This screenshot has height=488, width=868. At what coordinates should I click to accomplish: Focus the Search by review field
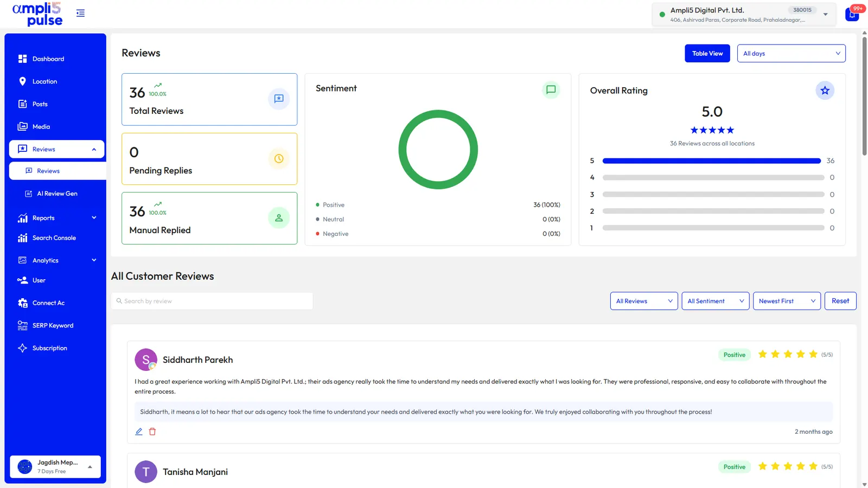click(212, 301)
